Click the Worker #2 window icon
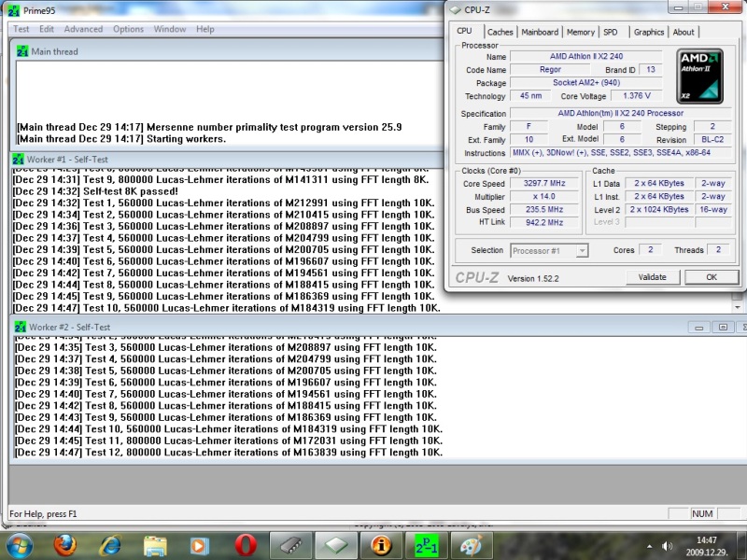The height and width of the screenshot is (560, 747). coord(21,327)
